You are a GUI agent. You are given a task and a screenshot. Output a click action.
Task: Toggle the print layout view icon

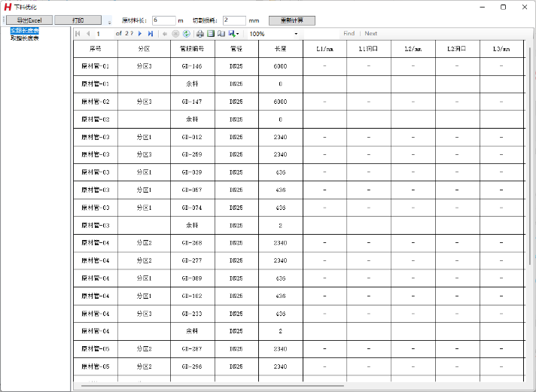pos(211,34)
